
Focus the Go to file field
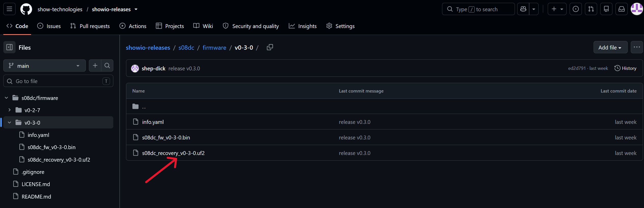click(58, 81)
